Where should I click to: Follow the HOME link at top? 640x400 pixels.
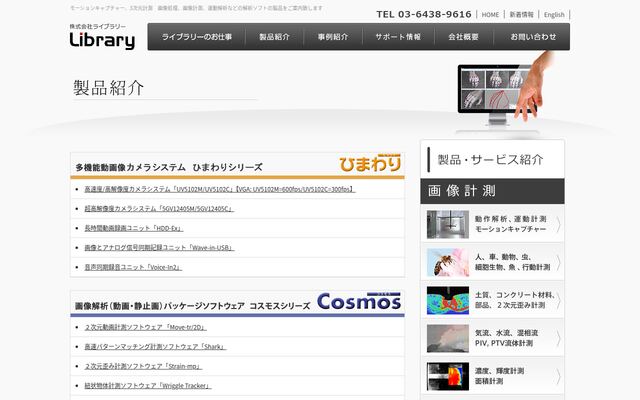[x=490, y=15]
